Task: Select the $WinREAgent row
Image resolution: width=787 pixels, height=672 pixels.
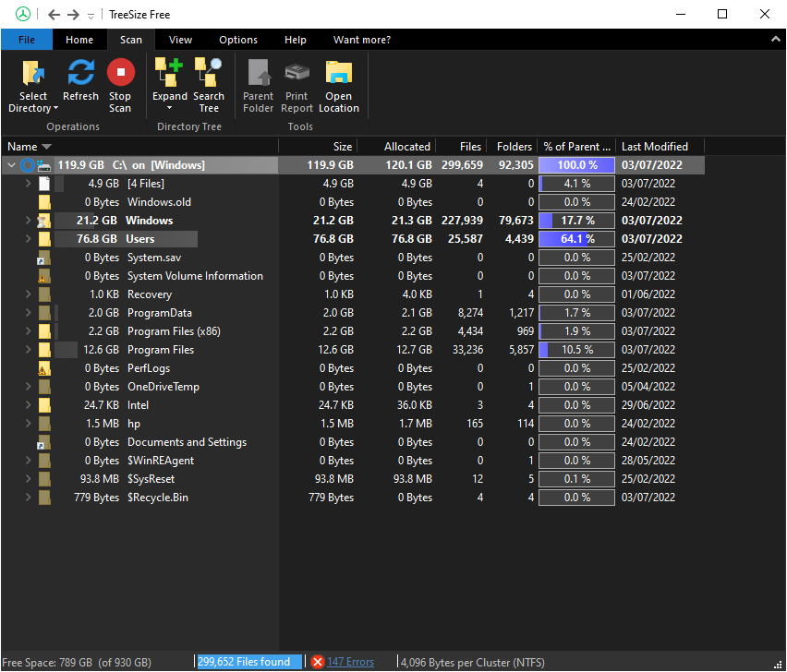Action: coord(353,461)
